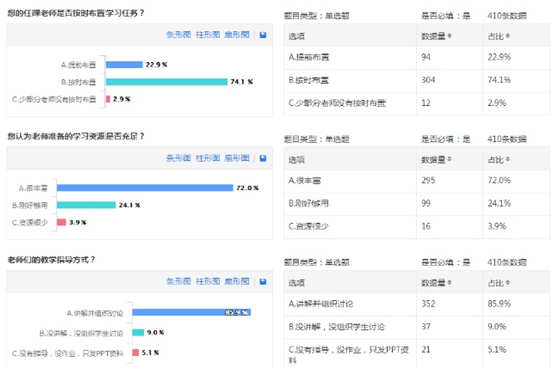
Task: Choose 条形图 for teaching guidance question
Action: (x=179, y=282)
